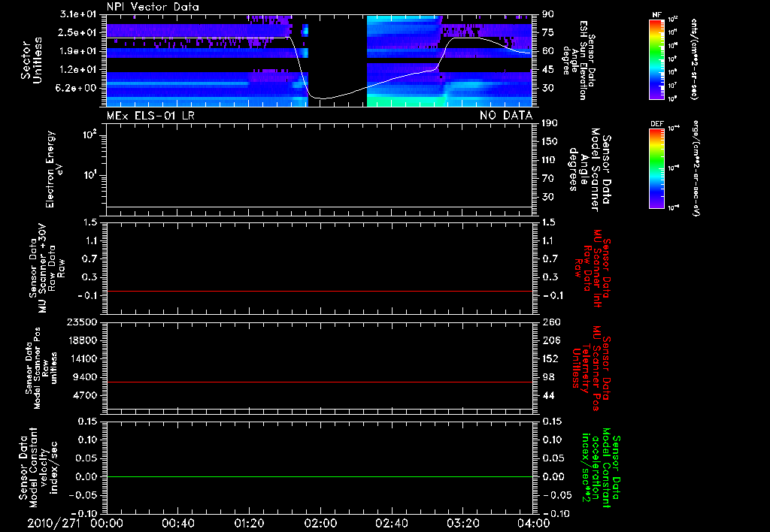Click the NF color scale bar
The image size is (770, 532).
[x=656, y=59]
